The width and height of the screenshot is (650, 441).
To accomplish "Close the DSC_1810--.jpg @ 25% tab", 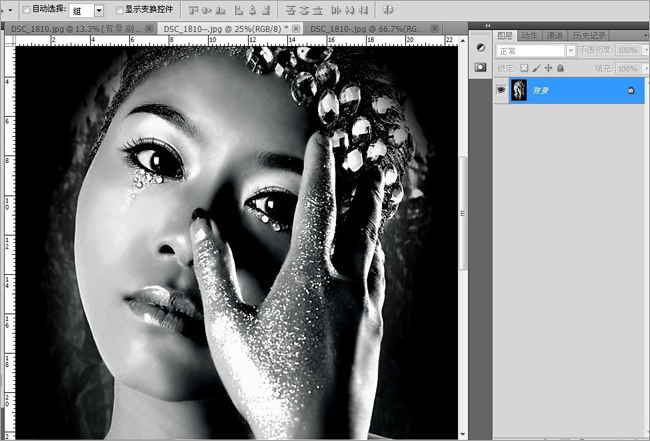I will (x=296, y=28).
